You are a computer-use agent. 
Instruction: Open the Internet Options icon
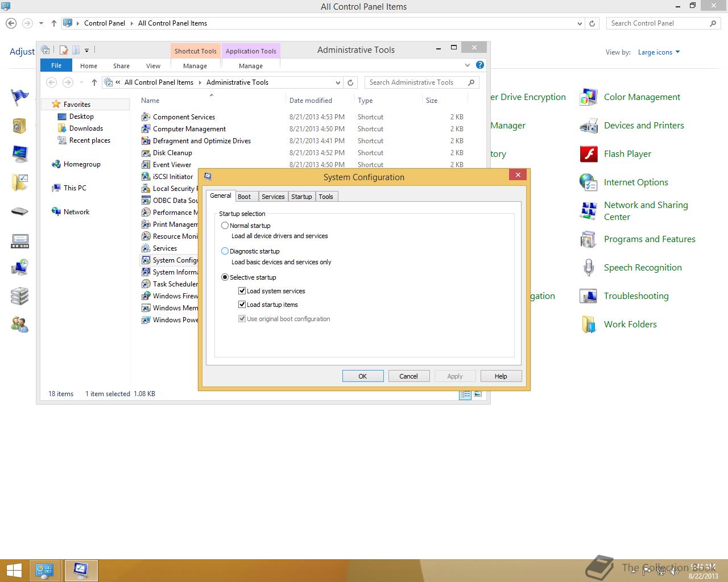[x=588, y=182]
